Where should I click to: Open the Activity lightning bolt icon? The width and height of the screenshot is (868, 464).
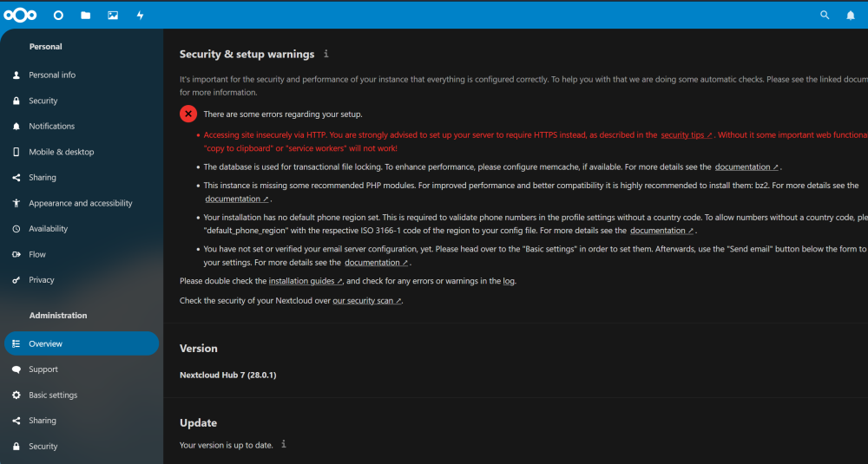[140, 16]
